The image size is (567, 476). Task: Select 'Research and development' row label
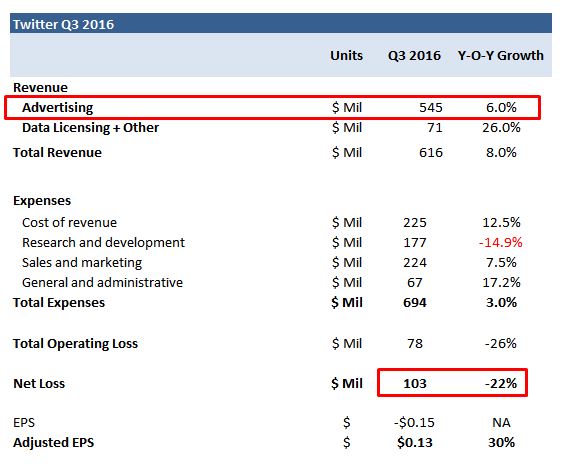pyautogui.click(x=103, y=242)
